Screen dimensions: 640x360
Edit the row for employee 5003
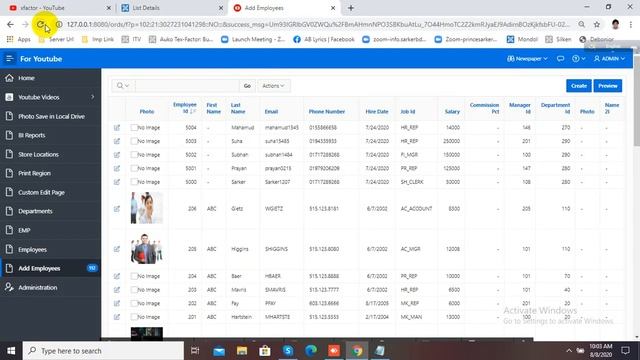(117, 141)
